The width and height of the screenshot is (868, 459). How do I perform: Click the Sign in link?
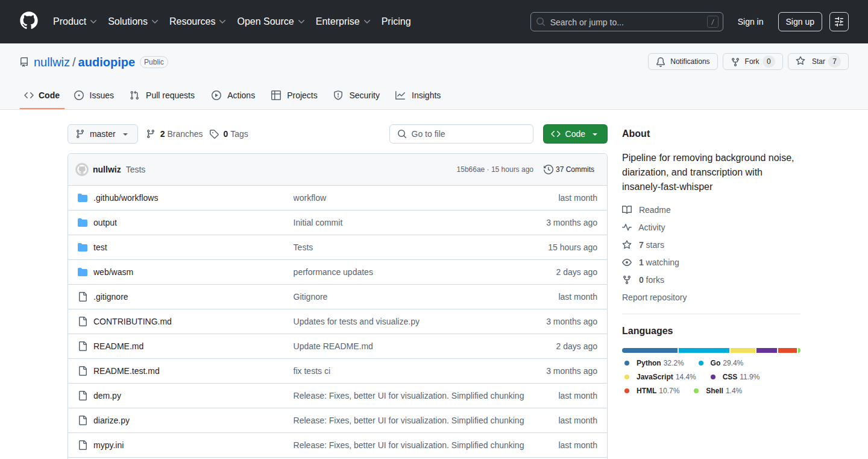750,22
